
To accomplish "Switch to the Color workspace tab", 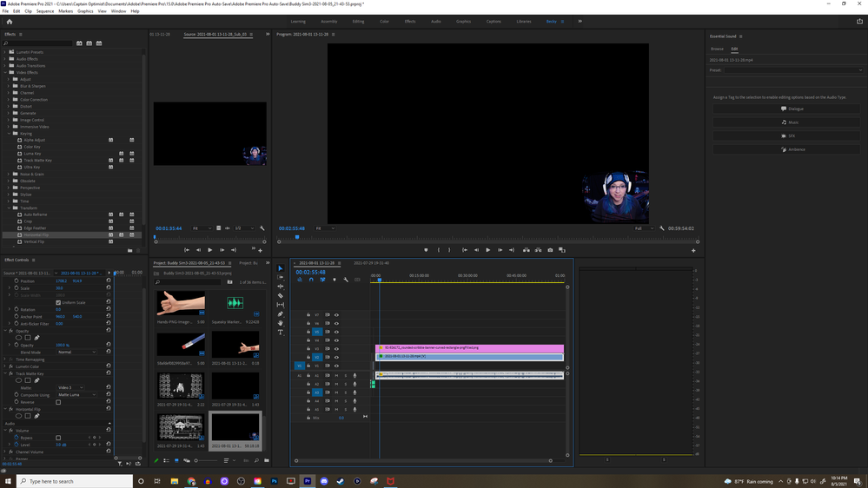I will tap(384, 22).
